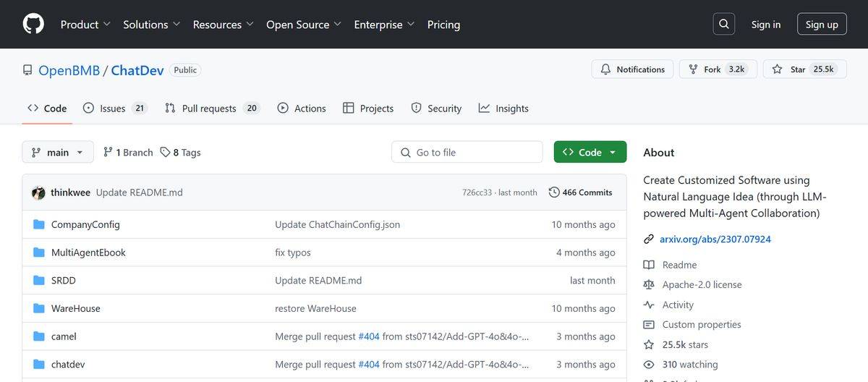Open the Security tab

pos(436,108)
